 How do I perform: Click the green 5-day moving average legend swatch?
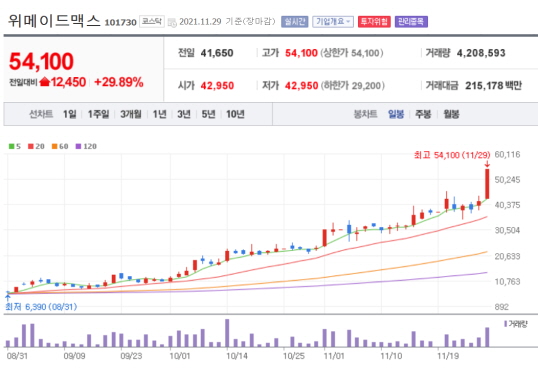tap(11, 147)
